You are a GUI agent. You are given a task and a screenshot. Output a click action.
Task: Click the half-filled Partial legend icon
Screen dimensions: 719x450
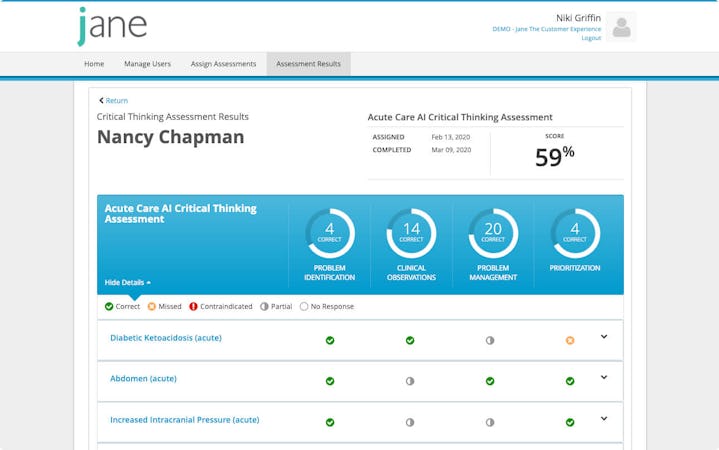pyautogui.click(x=264, y=306)
